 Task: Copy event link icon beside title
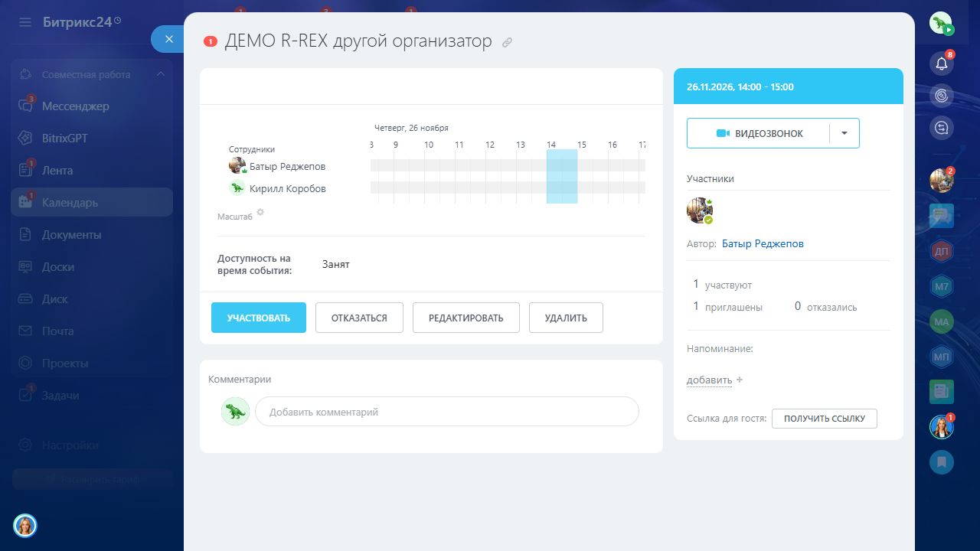(x=507, y=43)
